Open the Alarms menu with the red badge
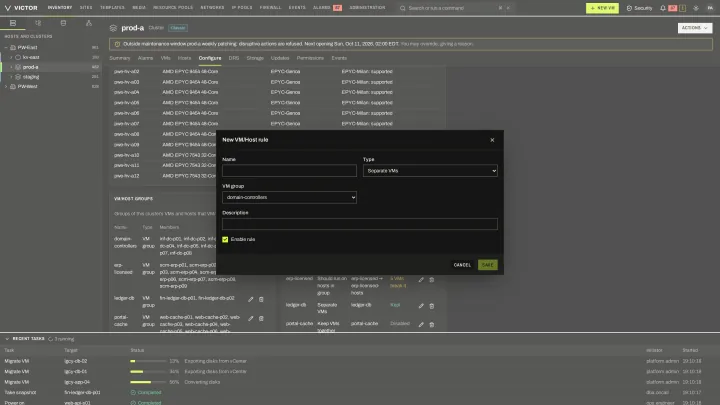 [x=327, y=8]
